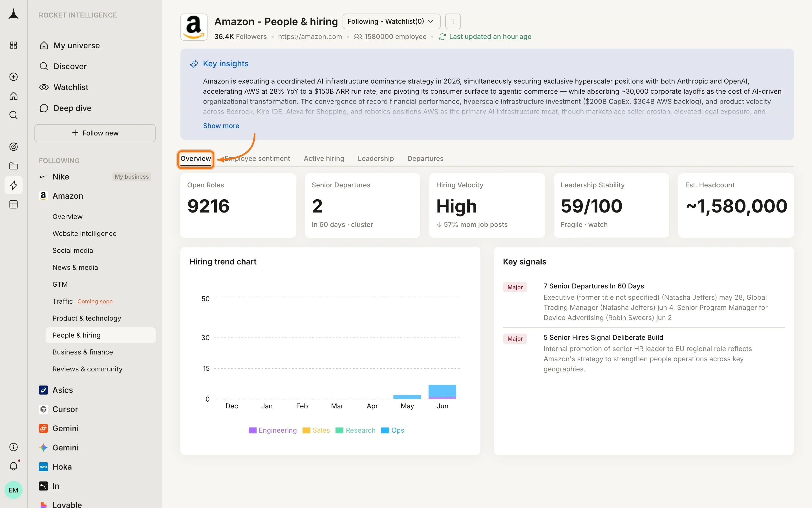Switch to the Overview tab
This screenshot has width=812, height=508.
[x=196, y=159]
